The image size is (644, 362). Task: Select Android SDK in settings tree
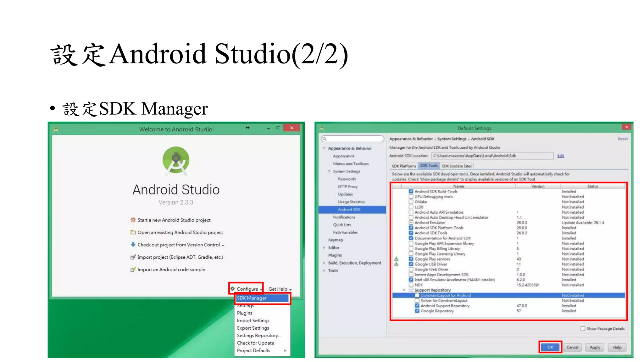click(352, 209)
